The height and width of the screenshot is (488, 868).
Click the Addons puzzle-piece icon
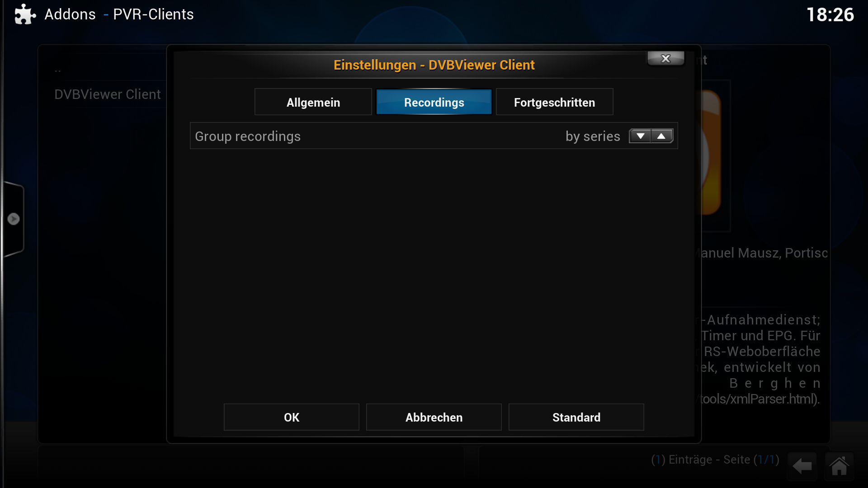[25, 14]
